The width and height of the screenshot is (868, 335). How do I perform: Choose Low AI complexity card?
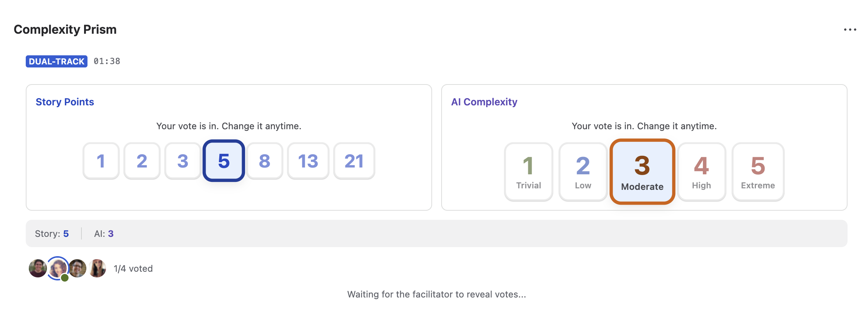(583, 172)
